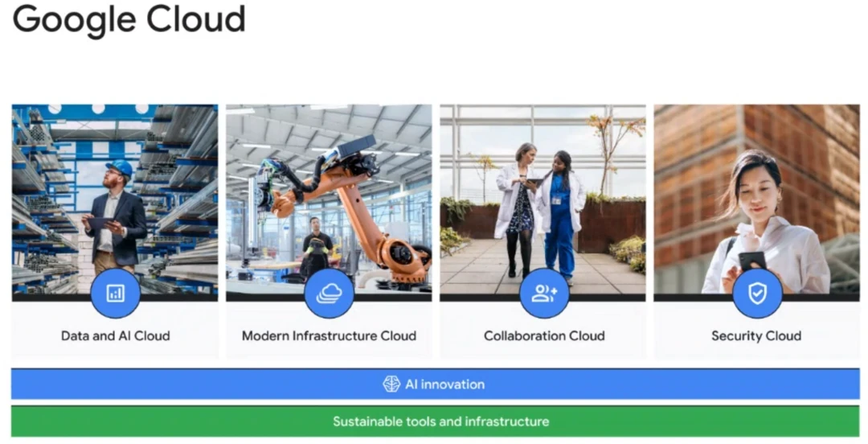Select the Collaboration Cloud label

click(544, 336)
